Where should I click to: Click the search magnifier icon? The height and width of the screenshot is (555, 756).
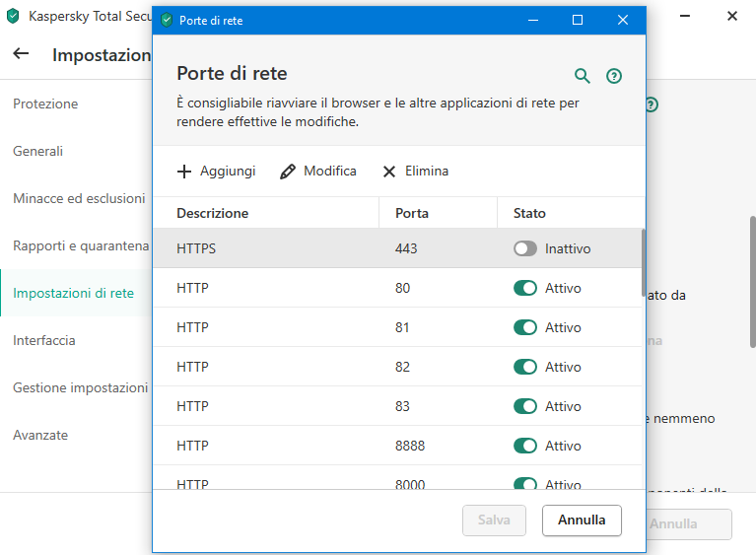point(583,76)
